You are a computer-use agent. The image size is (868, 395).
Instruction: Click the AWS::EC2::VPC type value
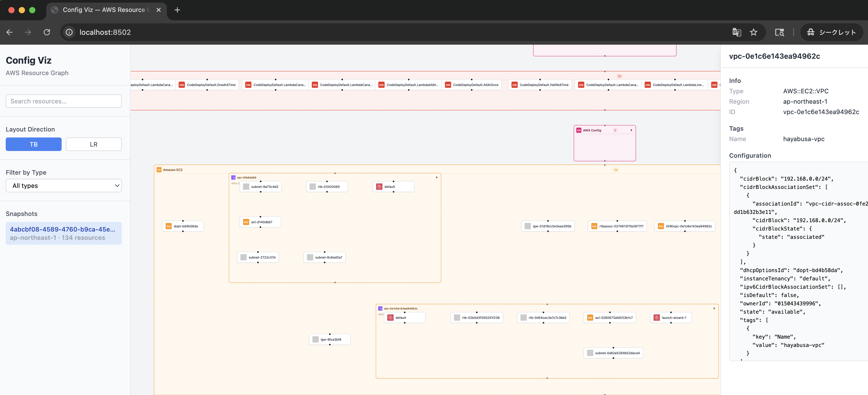pyautogui.click(x=806, y=91)
